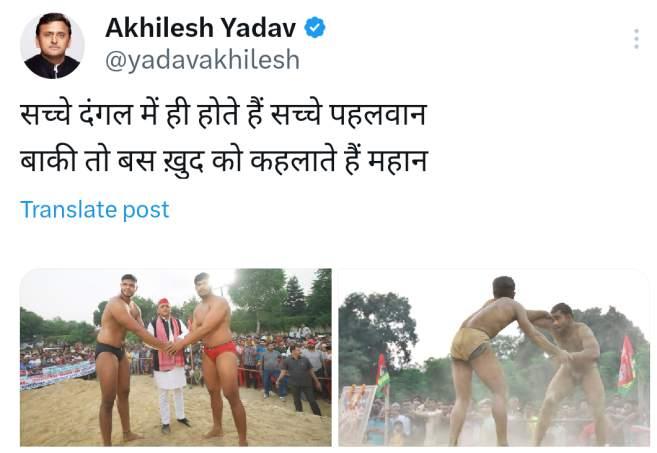657x453 pixels.
Task: Click the banner along the crowd barrier
Action: click(57, 374)
